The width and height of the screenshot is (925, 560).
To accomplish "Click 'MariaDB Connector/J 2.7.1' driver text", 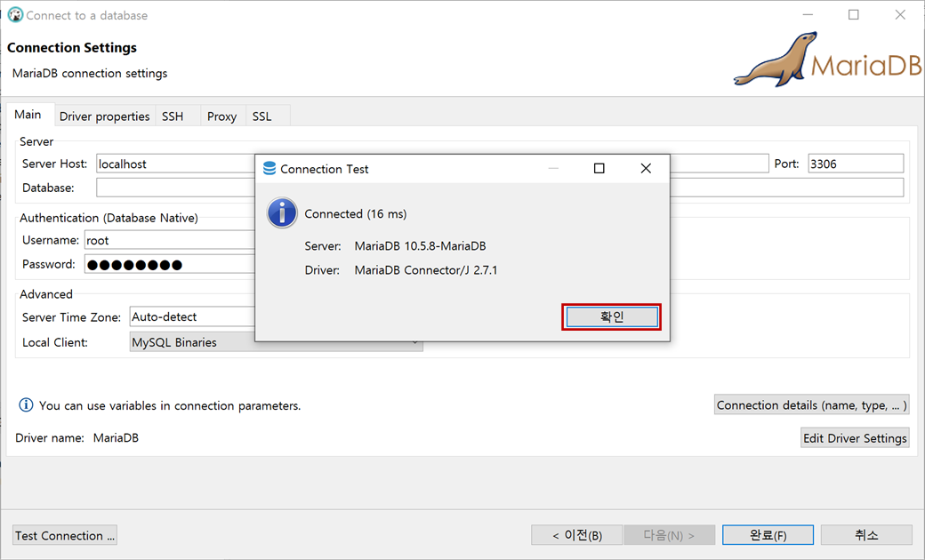I will (x=426, y=270).
